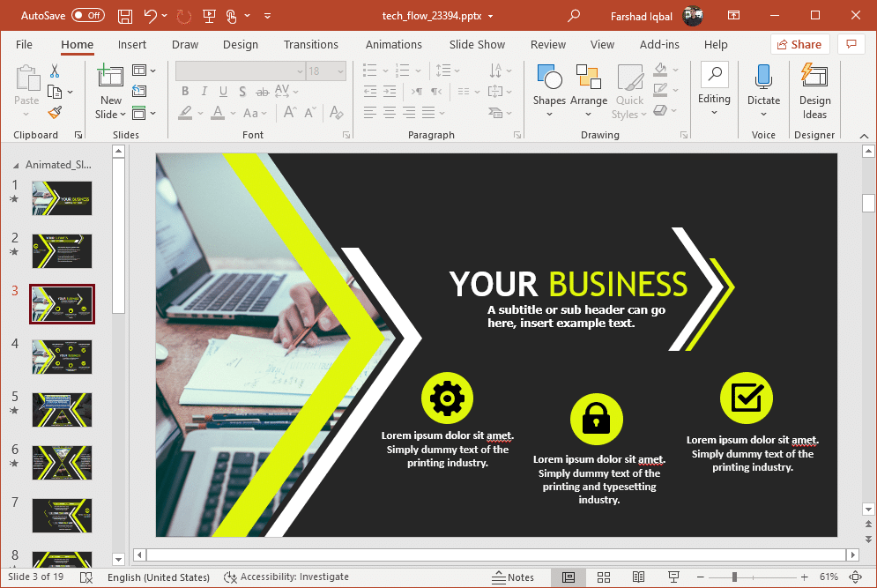Collapse the Animated_Sl... section

(16, 166)
